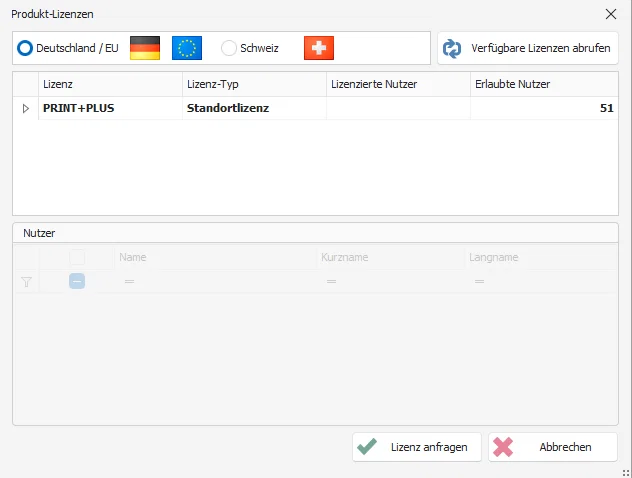Click the Langname filter field
Viewport: 632px width, 478px height.
541,281
